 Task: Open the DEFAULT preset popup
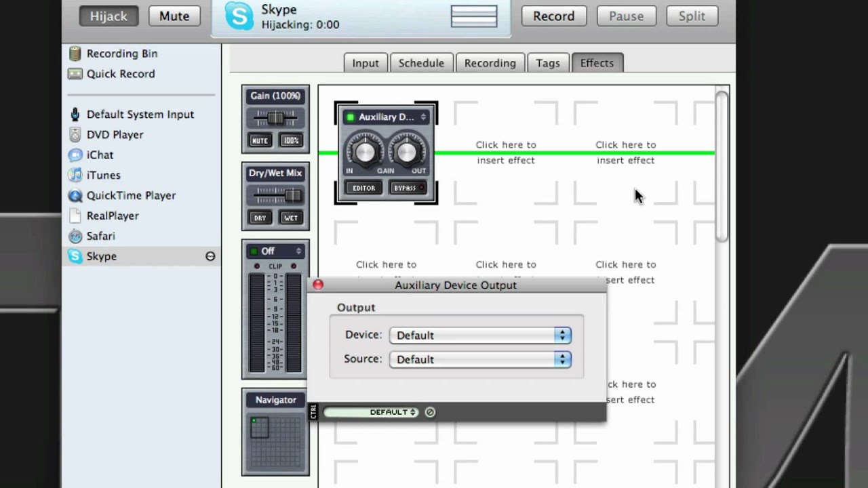(371, 412)
